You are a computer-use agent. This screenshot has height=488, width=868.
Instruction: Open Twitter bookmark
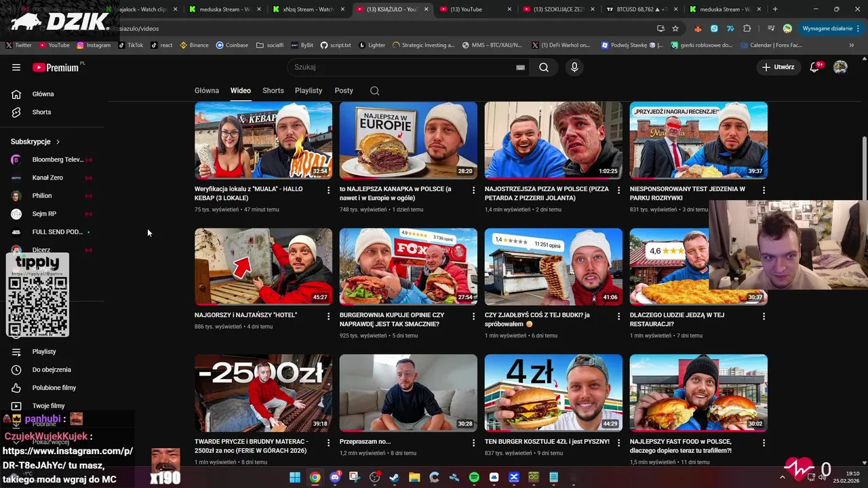(18, 45)
